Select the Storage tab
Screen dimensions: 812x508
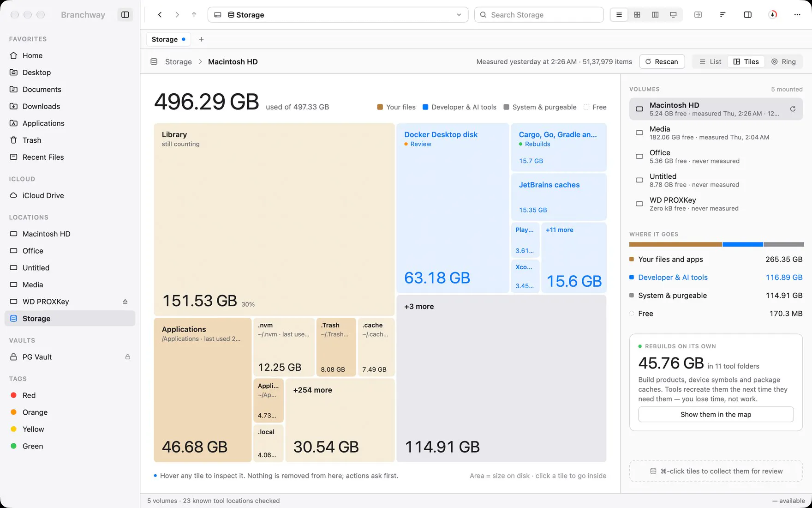point(168,39)
